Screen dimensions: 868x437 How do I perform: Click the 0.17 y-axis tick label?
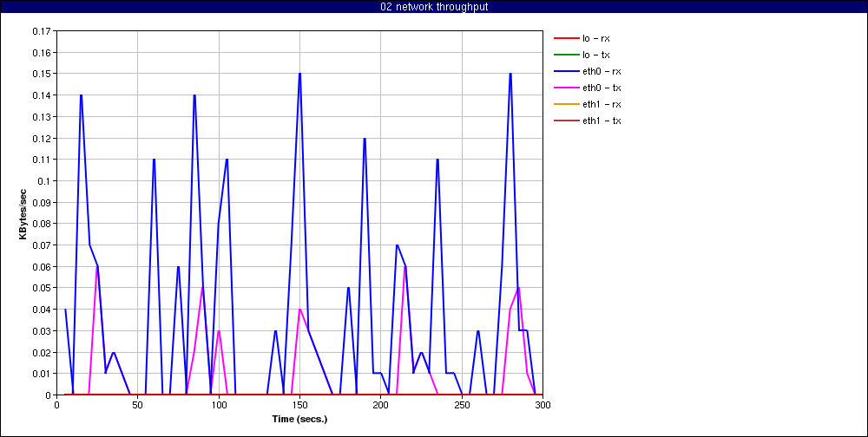pos(42,31)
